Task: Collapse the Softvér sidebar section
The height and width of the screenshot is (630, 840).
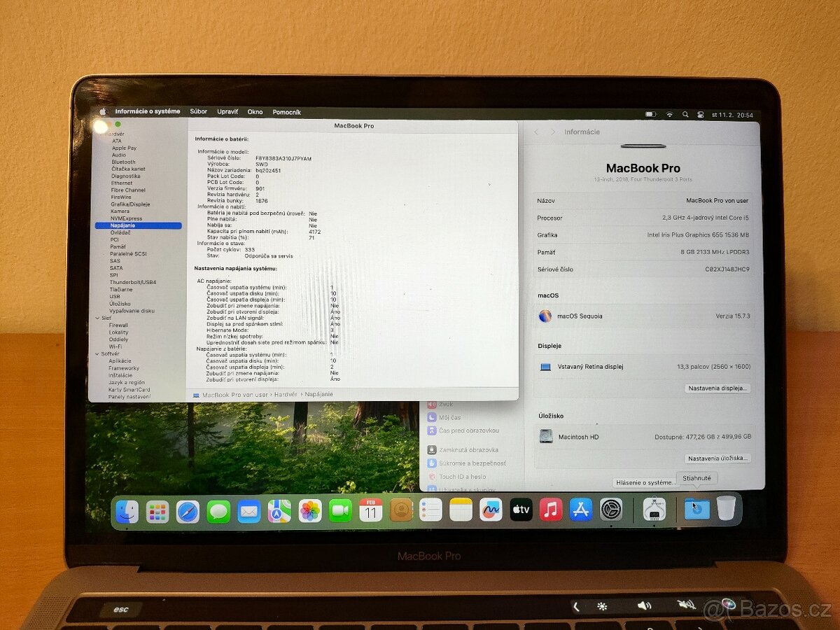Action: (97, 353)
